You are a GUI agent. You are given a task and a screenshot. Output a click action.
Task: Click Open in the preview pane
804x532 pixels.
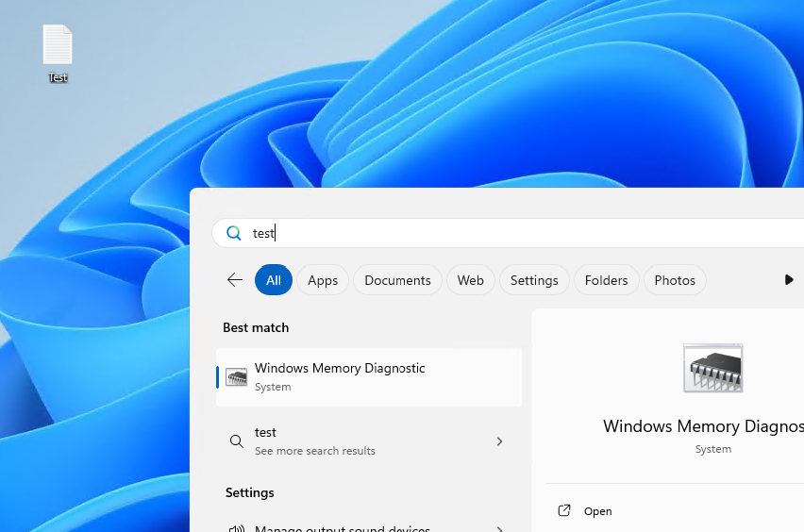(598, 511)
